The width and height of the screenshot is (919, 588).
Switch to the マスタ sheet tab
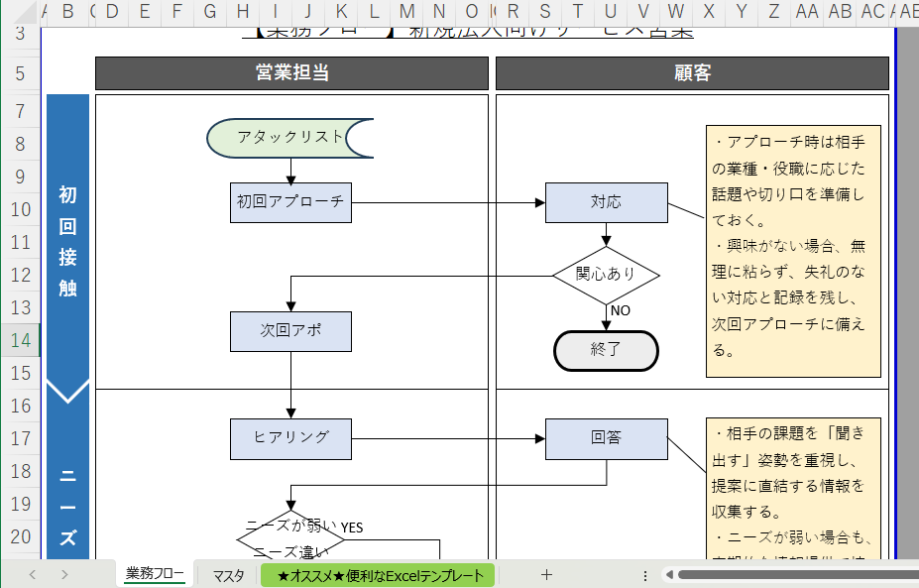[x=226, y=573]
